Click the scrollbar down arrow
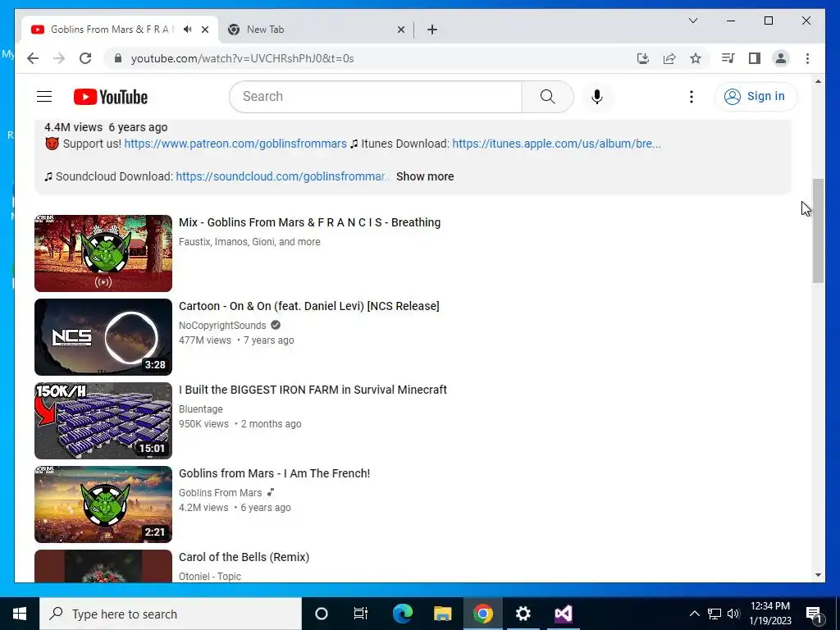This screenshot has width=840, height=630. click(x=818, y=575)
